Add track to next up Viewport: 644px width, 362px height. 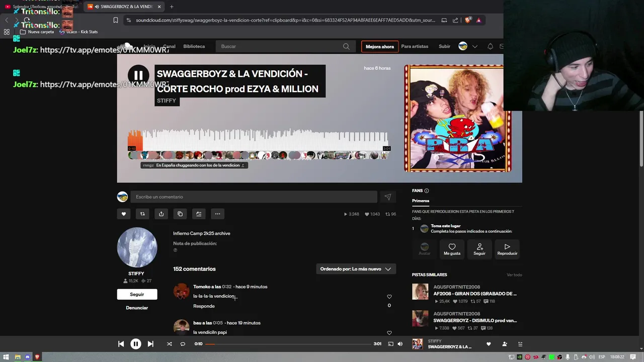click(199, 214)
